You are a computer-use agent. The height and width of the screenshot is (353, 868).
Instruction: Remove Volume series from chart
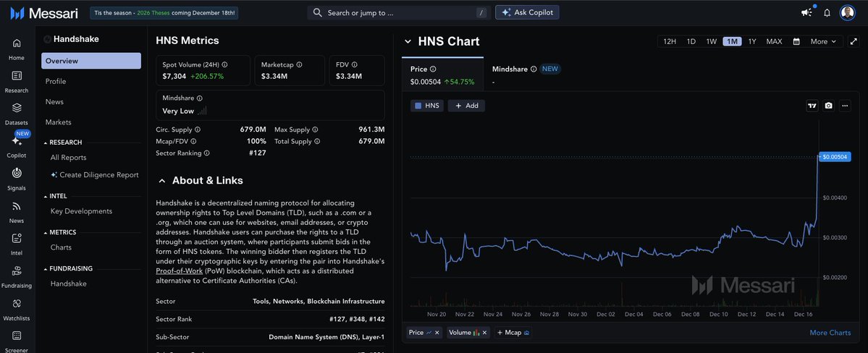point(484,333)
